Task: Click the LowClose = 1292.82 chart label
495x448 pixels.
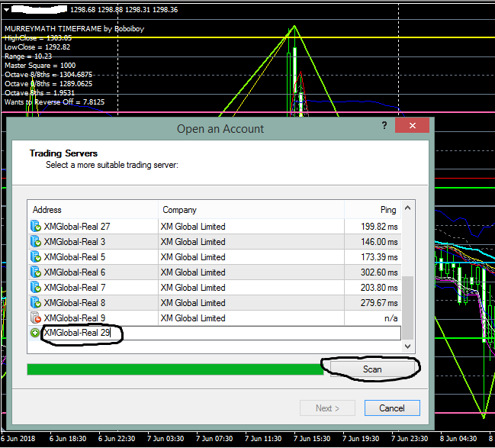Action: [x=37, y=47]
